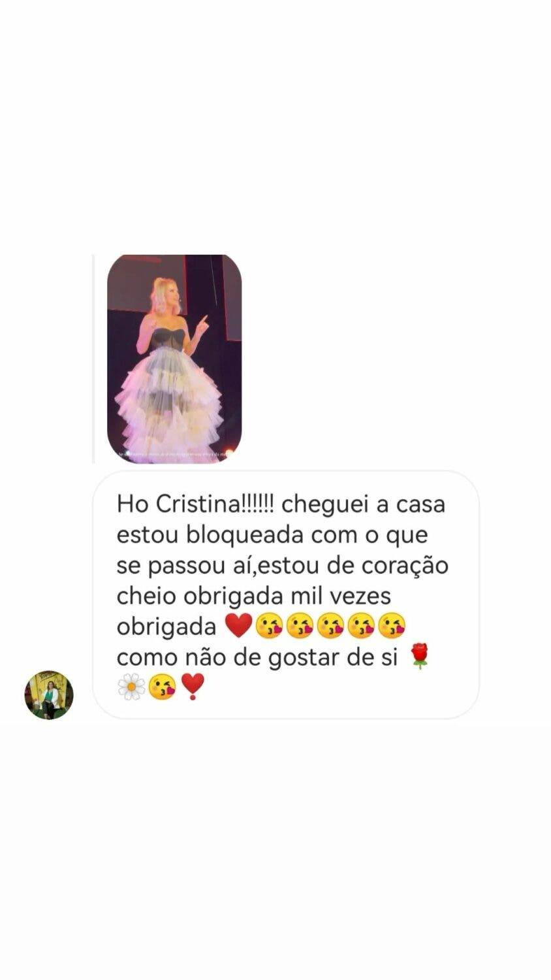Tap the woman's raised pointing hand in thumbnail
The image size is (551, 980).
pyautogui.click(x=203, y=321)
